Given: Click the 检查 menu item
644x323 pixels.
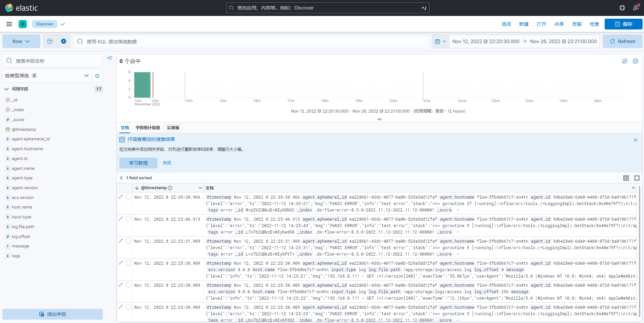Looking at the screenshot, I should click(594, 24).
